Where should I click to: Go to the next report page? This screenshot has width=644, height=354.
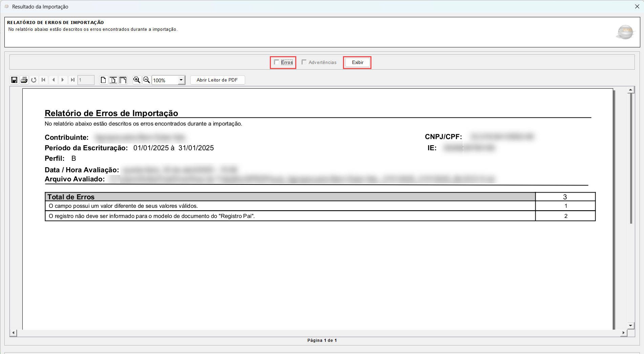(x=63, y=80)
